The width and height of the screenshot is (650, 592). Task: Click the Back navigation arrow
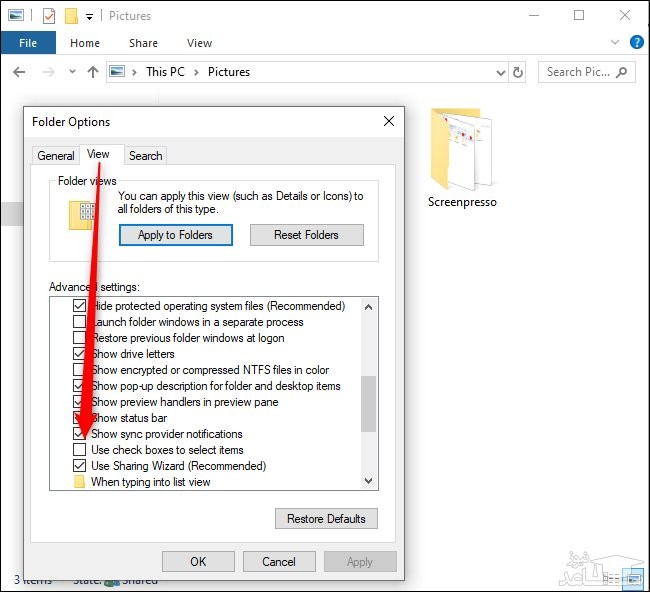pos(18,72)
